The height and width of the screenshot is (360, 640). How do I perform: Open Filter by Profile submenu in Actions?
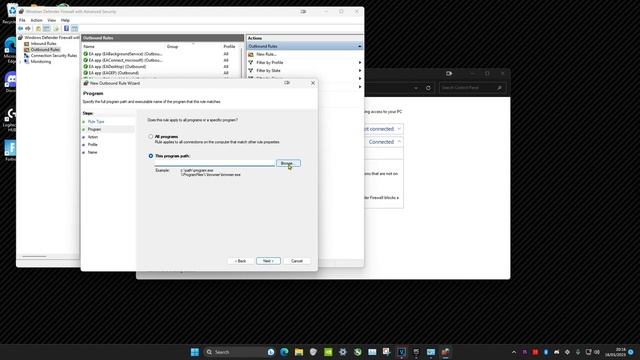(x=270, y=62)
